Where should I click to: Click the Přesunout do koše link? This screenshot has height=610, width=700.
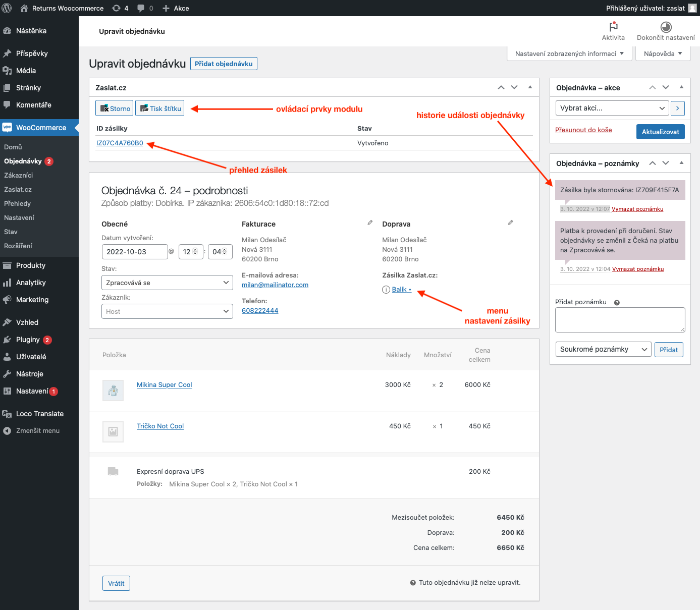pyautogui.click(x=583, y=130)
